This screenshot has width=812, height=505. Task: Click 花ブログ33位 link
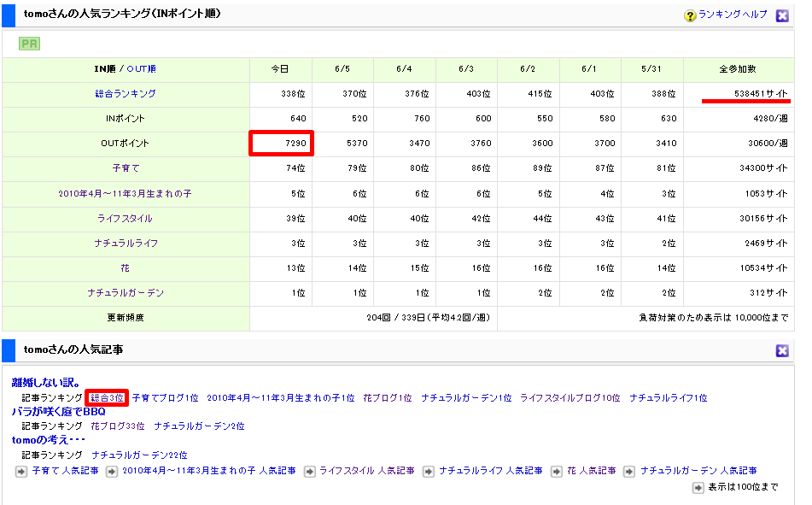(118, 426)
